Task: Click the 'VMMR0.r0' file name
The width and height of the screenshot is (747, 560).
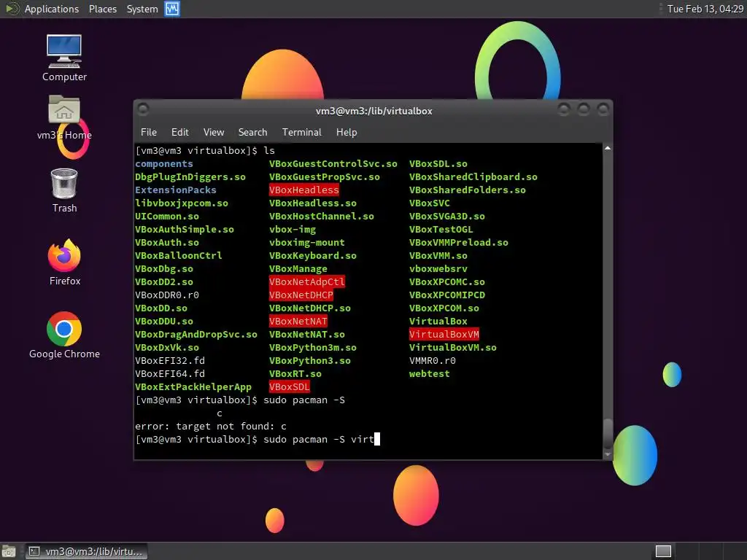Action: pos(432,361)
